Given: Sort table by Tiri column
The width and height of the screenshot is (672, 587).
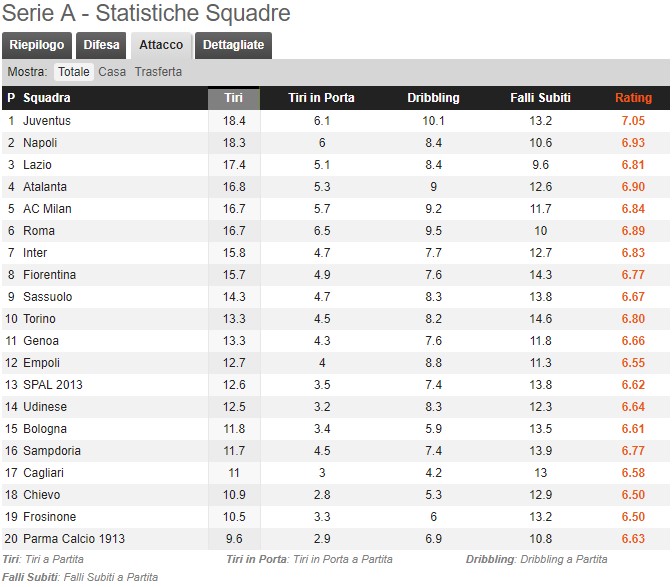Looking at the screenshot, I should click(x=234, y=98).
